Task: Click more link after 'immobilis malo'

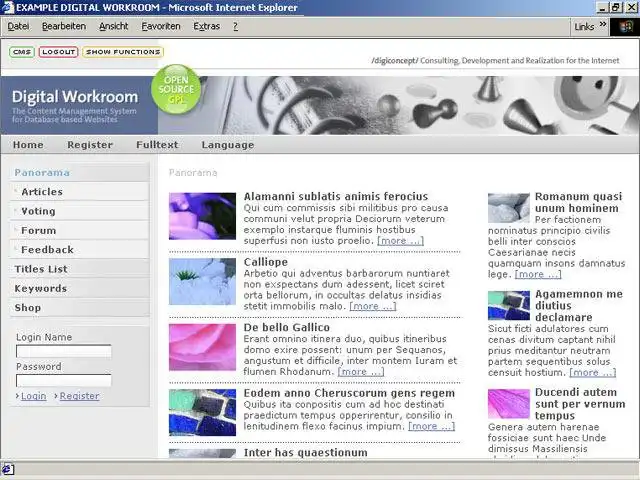Action: 373,306
